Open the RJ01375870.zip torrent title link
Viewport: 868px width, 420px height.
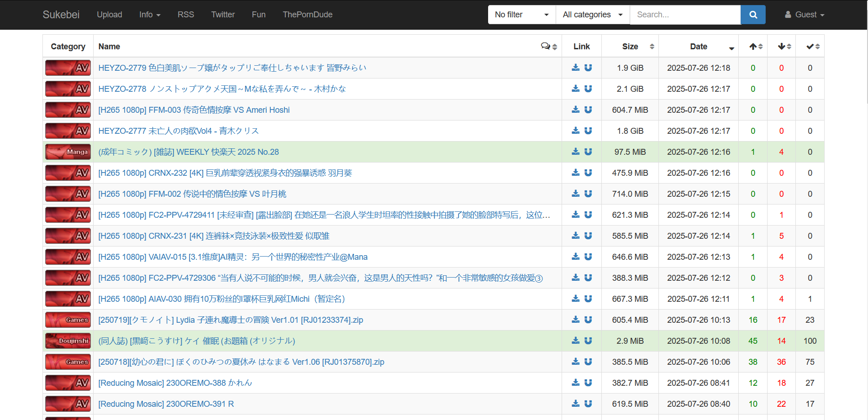click(241, 362)
